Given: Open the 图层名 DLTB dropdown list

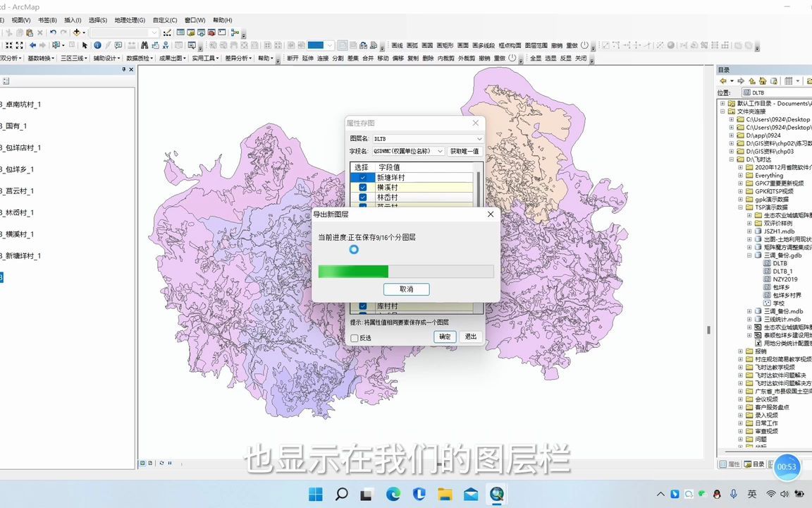Looking at the screenshot, I should tap(479, 138).
